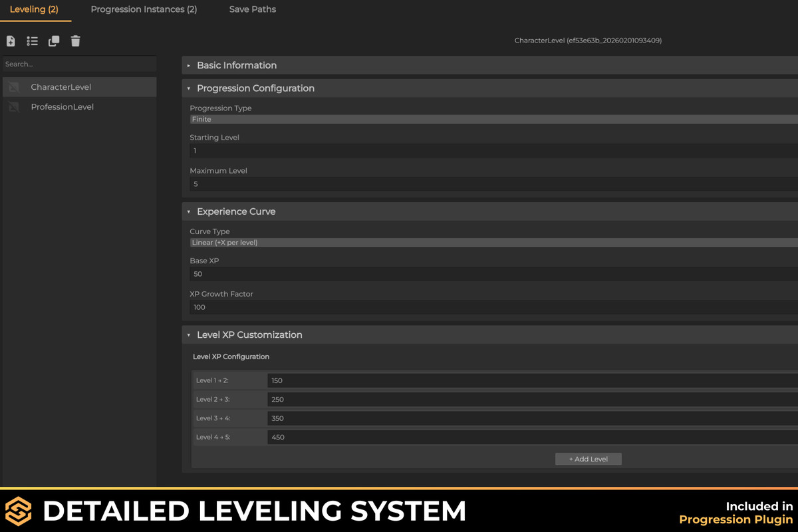
Task: Open the Save Paths tab
Action: pyautogui.click(x=253, y=9)
